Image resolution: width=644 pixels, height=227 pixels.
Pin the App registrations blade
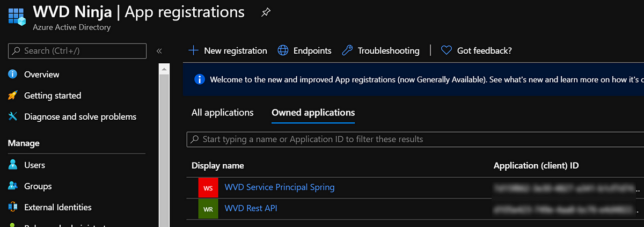click(266, 12)
